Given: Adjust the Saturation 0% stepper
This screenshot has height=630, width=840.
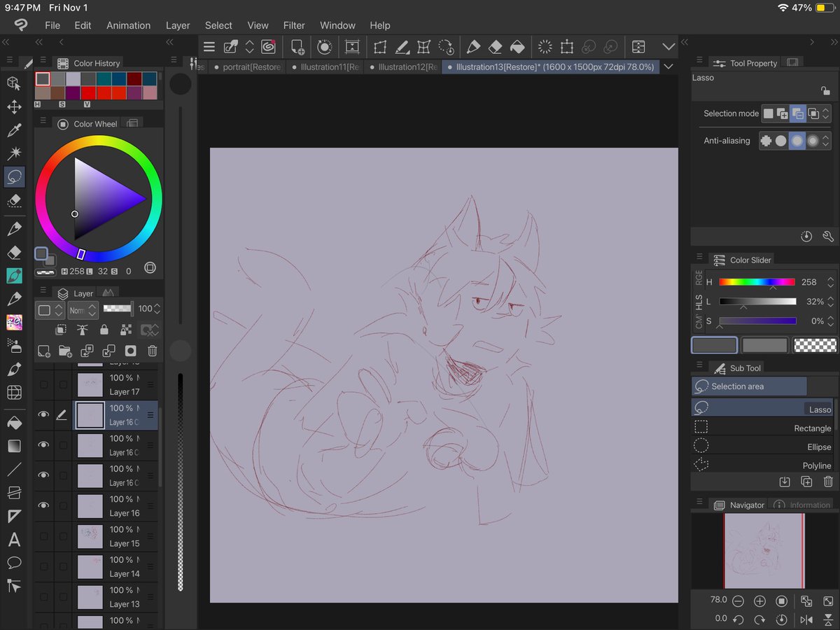Looking at the screenshot, I should click(830, 321).
